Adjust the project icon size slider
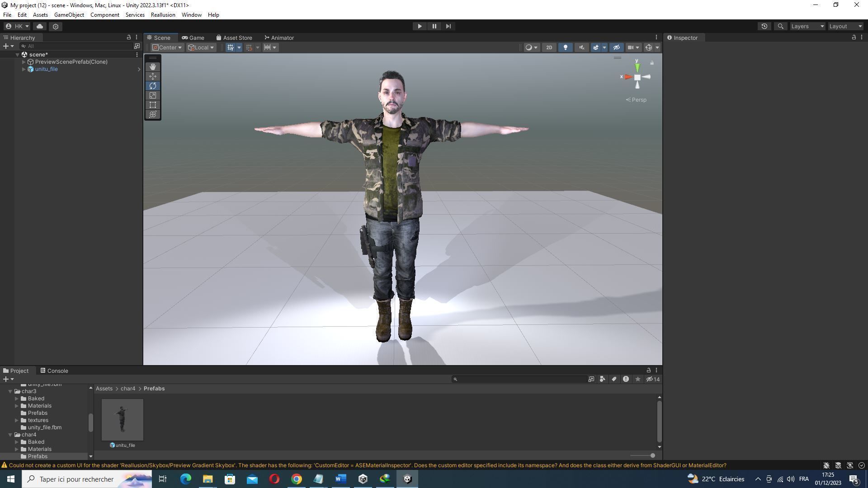Screen dimensions: 868x488 click(x=652, y=455)
